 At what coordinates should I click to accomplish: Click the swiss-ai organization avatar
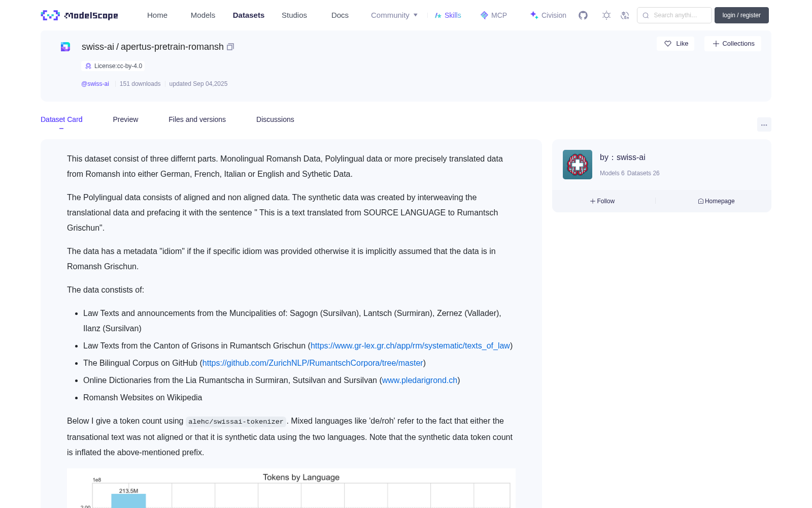pos(578,165)
